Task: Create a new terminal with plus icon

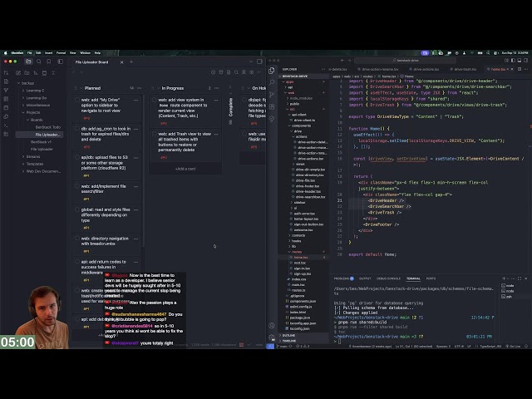Action: [x=504, y=278]
